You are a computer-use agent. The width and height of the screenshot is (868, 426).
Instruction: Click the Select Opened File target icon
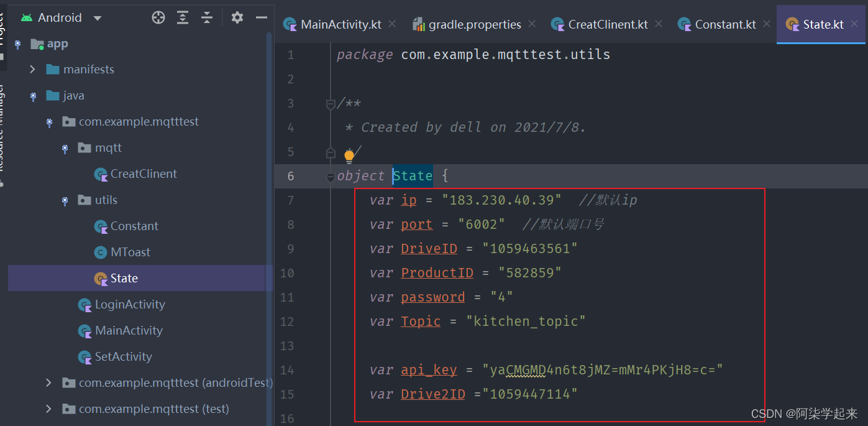pos(158,17)
